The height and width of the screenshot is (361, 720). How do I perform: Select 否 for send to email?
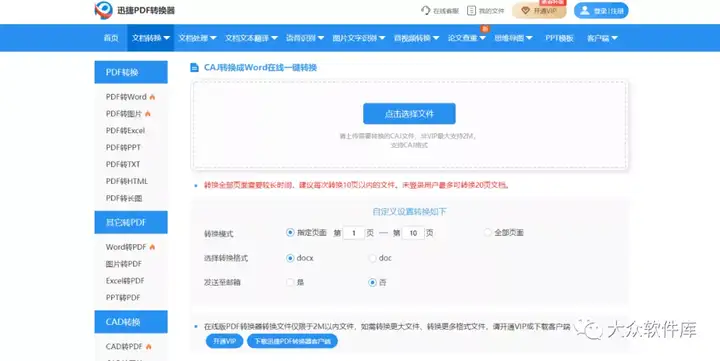click(x=372, y=282)
